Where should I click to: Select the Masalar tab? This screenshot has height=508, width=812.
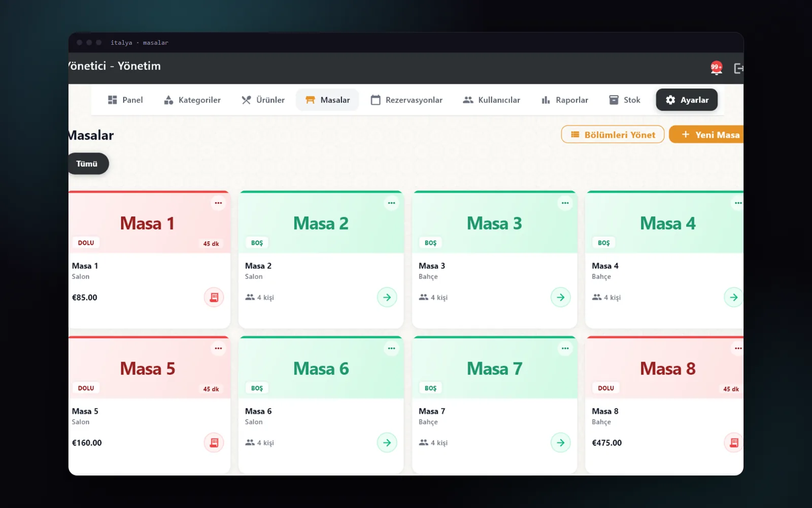tap(327, 100)
